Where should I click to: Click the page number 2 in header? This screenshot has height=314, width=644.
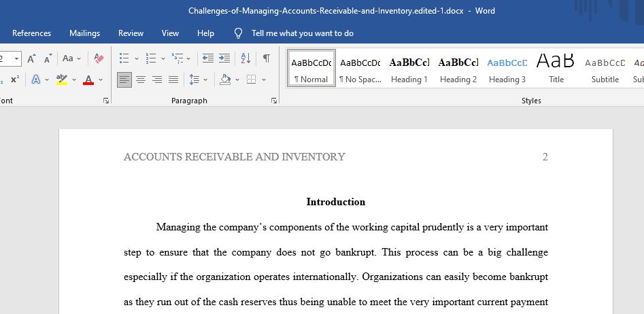(545, 157)
